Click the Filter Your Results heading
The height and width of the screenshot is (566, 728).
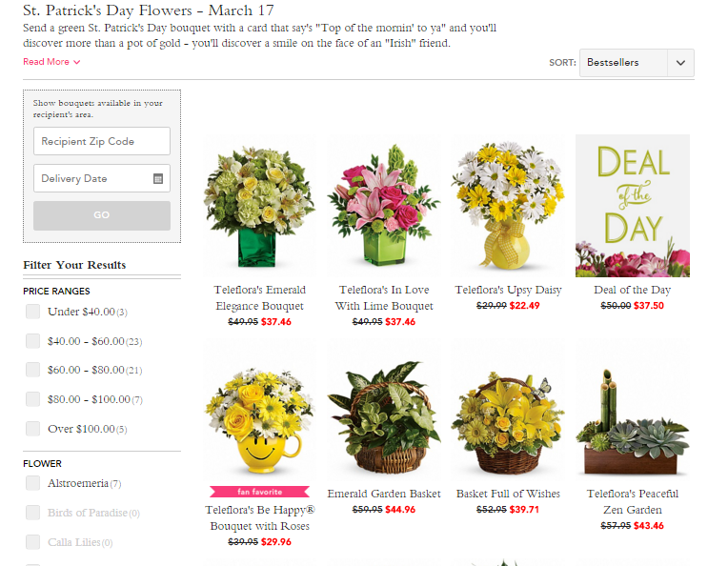74,265
